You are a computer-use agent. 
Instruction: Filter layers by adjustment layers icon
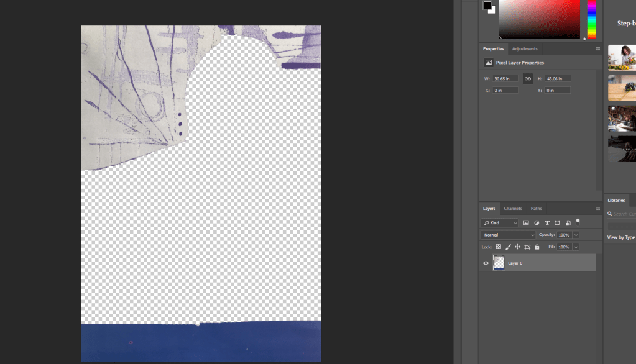pyautogui.click(x=537, y=222)
